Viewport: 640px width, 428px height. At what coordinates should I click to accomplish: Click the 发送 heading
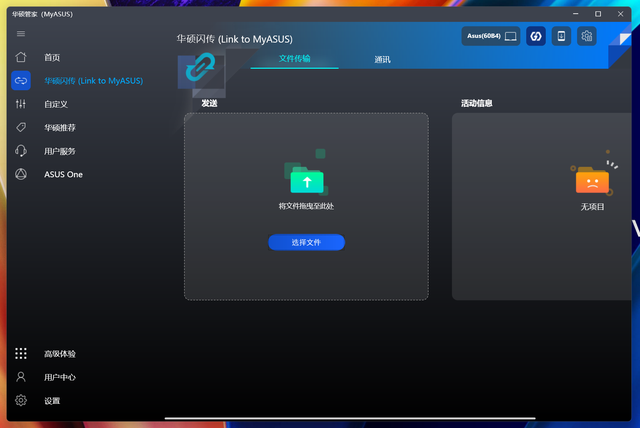[x=209, y=103]
